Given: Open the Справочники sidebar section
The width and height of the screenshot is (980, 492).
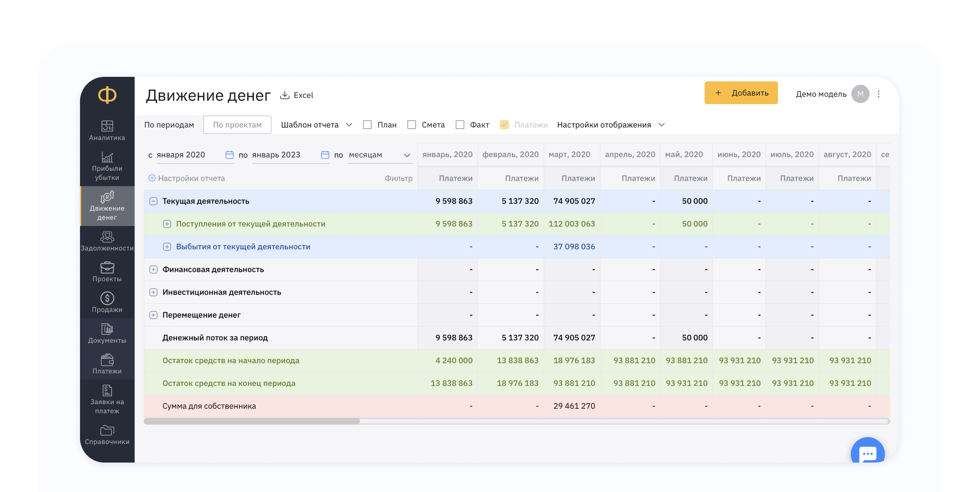Looking at the screenshot, I should click(x=107, y=435).
